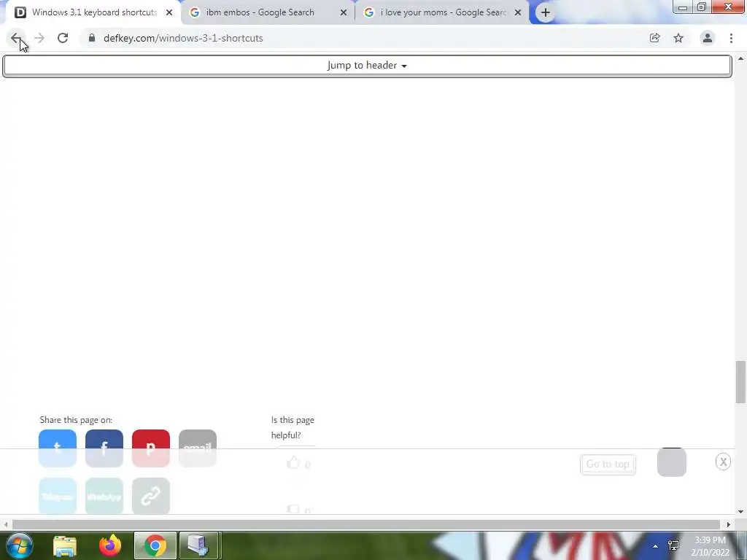Open File Explorer from taskbar
The image size is (747, 560).
[x=65, y=545]
